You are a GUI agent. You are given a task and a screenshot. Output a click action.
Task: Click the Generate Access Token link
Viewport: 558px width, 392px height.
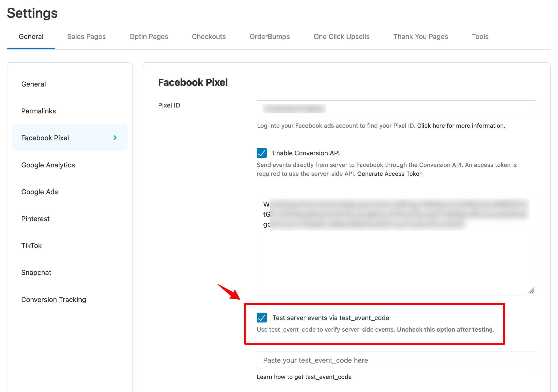[x=390, y=174]
